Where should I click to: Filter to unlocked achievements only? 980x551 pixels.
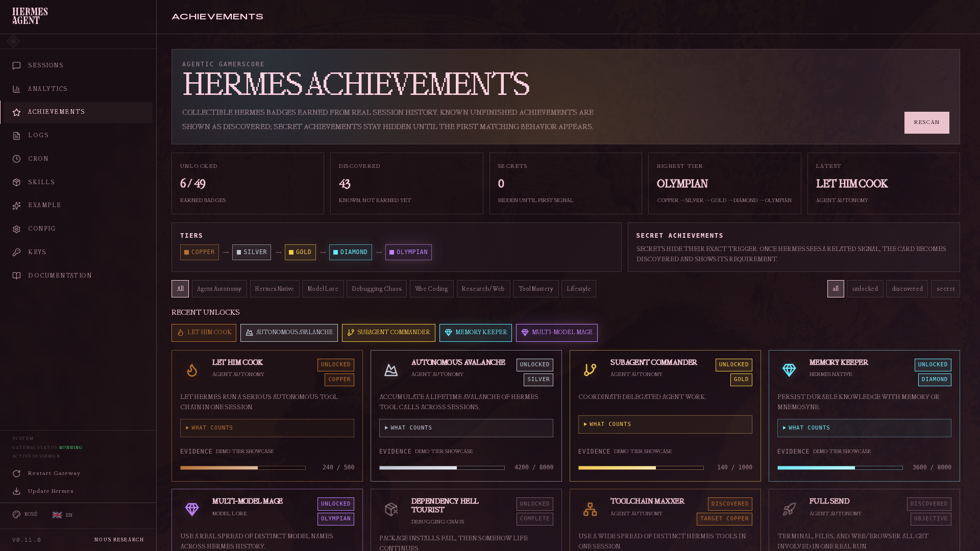pyautogui.click(x=865, y=289)
